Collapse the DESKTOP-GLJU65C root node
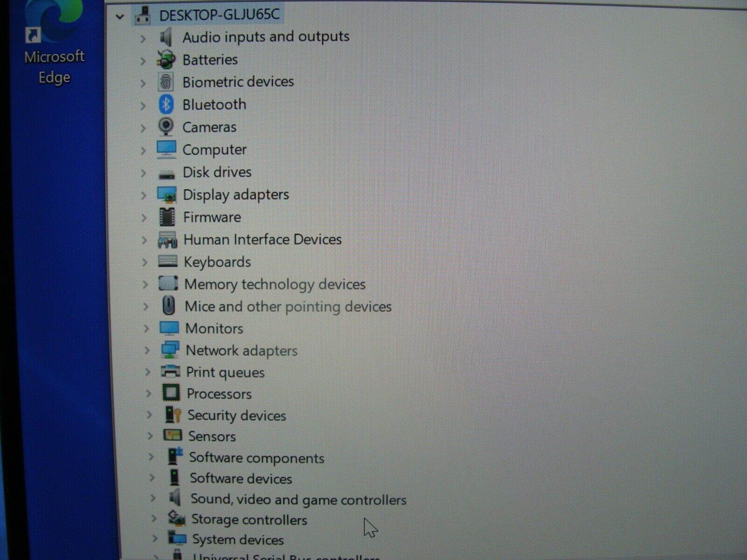 (120, 15)
